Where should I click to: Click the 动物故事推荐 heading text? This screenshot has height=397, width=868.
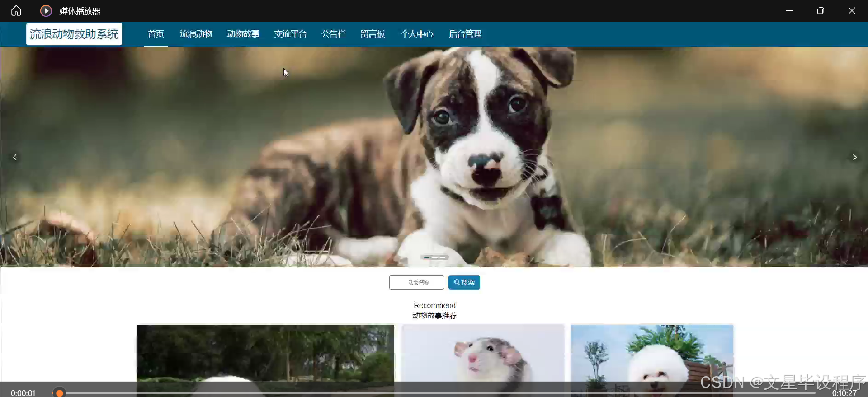(434, 315)
